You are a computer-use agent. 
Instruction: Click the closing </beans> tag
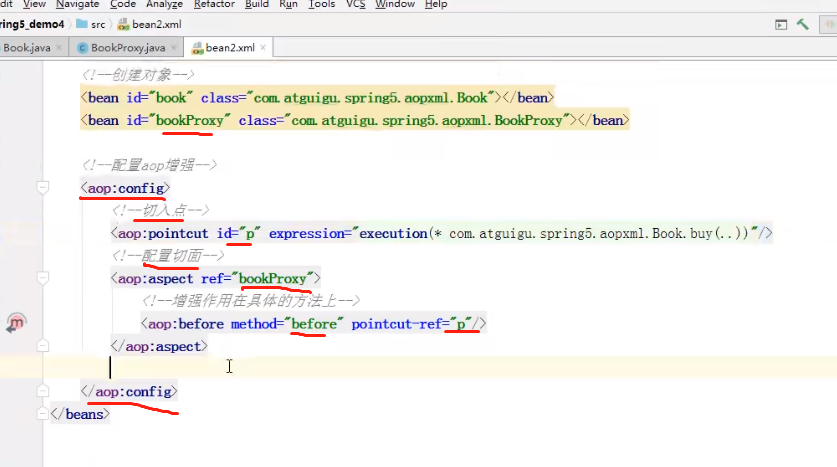click(x=80, y=414)
